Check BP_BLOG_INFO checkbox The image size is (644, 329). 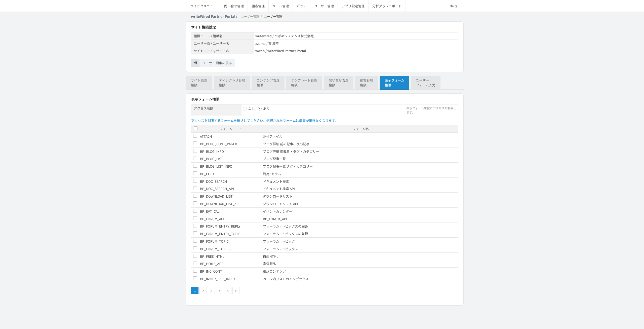tap(195, 151)
